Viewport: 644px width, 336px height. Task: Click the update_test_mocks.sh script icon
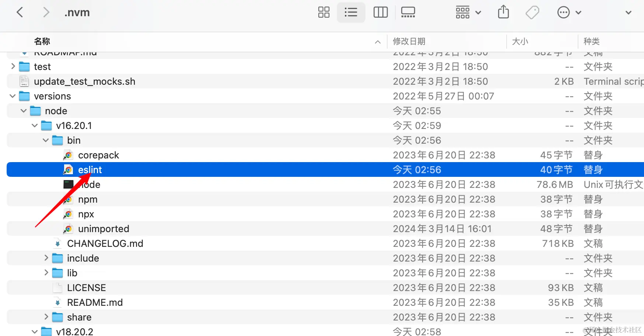[x=24, y=81]
